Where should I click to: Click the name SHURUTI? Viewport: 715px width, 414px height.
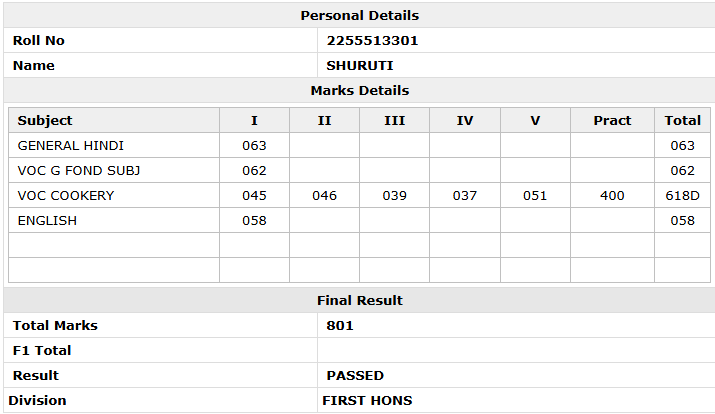pos(359,66)
